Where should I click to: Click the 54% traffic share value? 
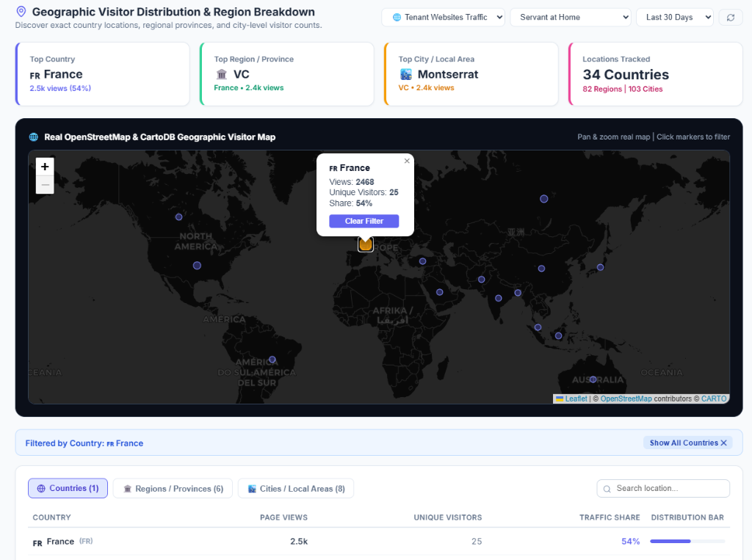click(631, 542)
